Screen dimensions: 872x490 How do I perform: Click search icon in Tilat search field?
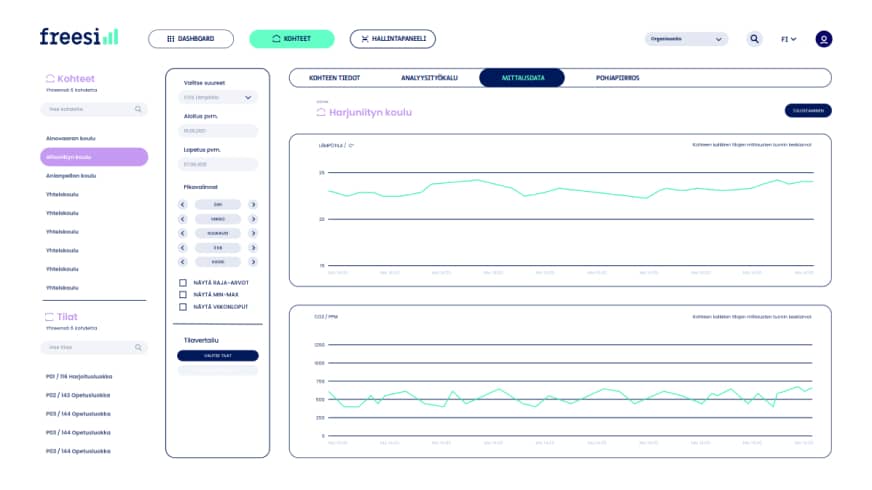pyautogui.click(x=138, y=347)
